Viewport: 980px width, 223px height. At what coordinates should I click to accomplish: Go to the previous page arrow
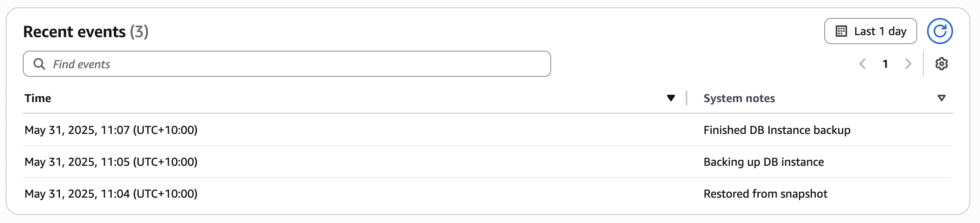point(863,64)
